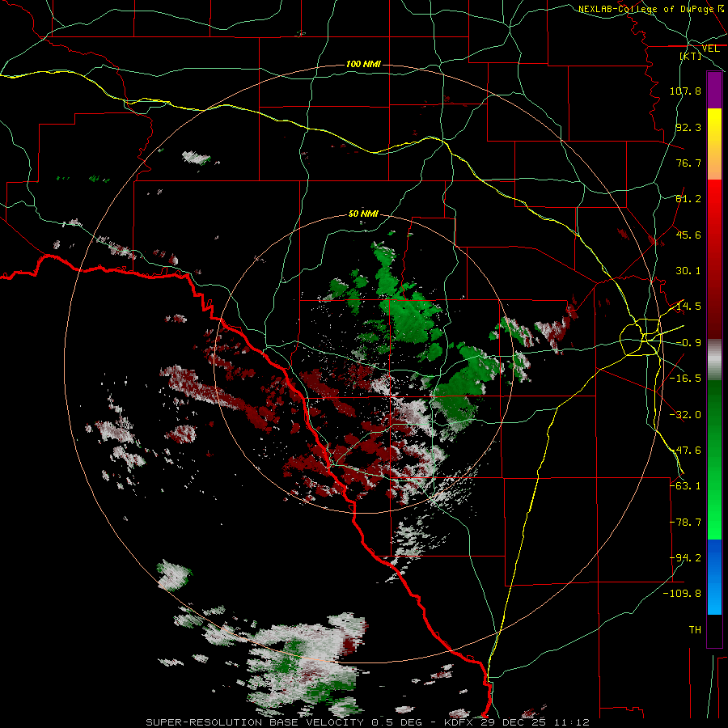Click the -16.5 velocity scale value
This screenshot has width=728, height=728.
point(685,379)
